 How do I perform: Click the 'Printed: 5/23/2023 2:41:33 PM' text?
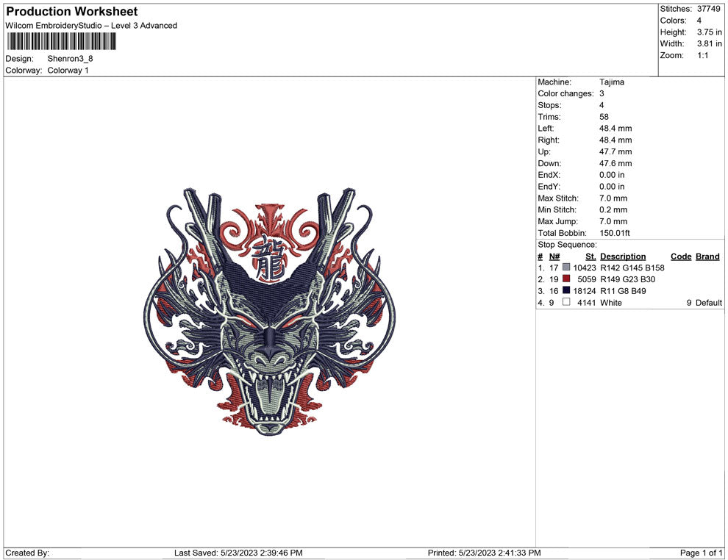pyautogui.click(x=485, y=553)
